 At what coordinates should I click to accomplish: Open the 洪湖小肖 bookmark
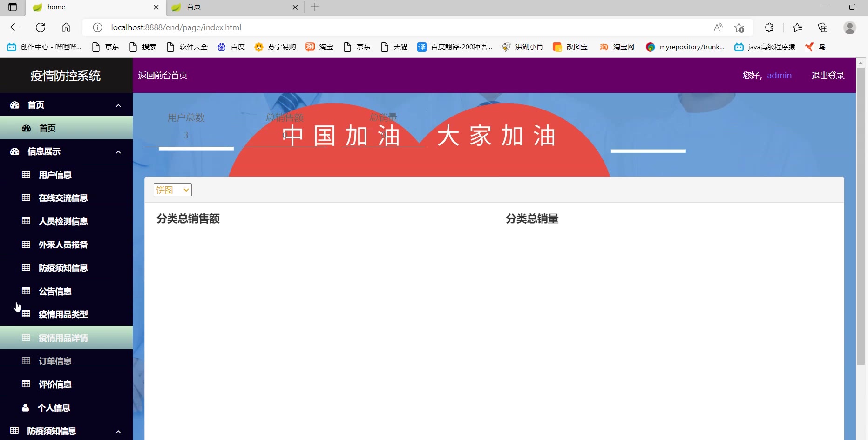[x=522, y=47]
